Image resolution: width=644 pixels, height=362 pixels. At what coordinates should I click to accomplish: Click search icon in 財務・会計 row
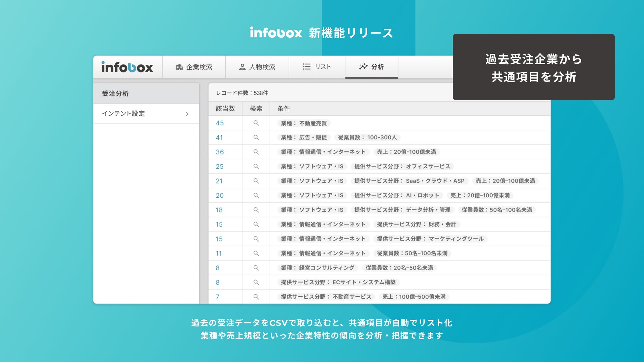256,224
